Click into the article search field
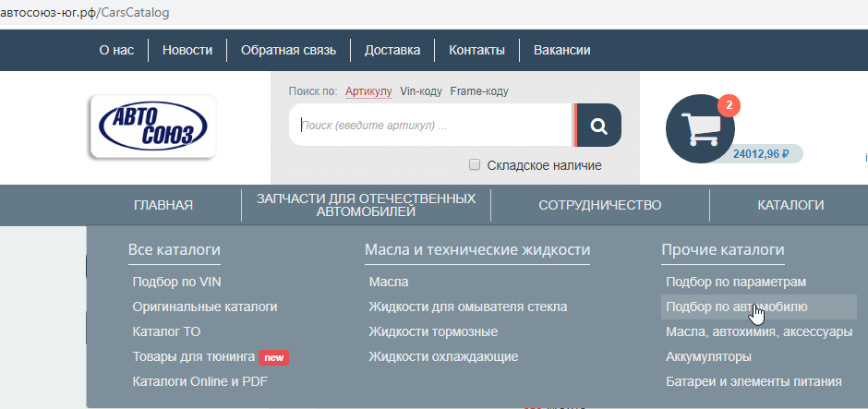The height and width of the screenshot is (409, 868). click(x=429, y=126)
